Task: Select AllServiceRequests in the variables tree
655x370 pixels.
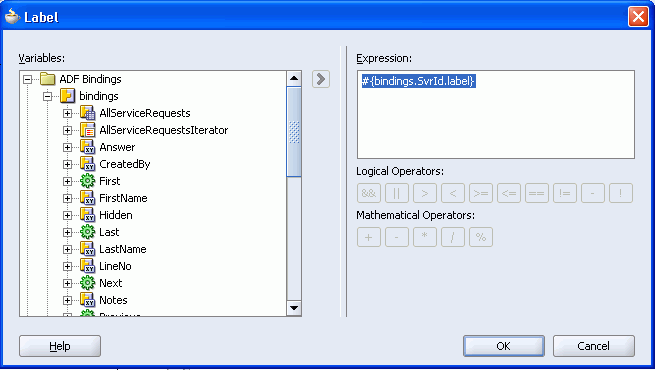Action: tap(145, 113)
